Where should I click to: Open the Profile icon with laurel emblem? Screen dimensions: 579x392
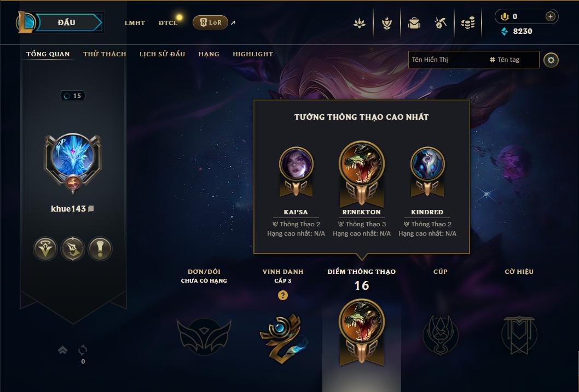coord(386,23)
